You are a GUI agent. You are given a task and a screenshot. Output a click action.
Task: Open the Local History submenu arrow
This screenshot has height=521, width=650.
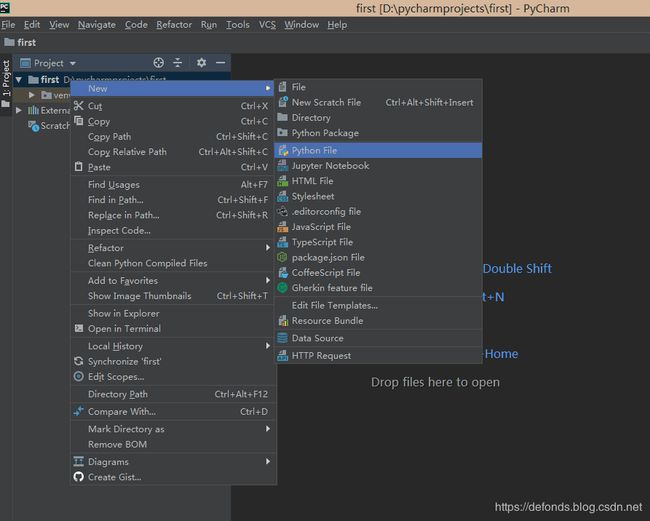tap(268, 346)
